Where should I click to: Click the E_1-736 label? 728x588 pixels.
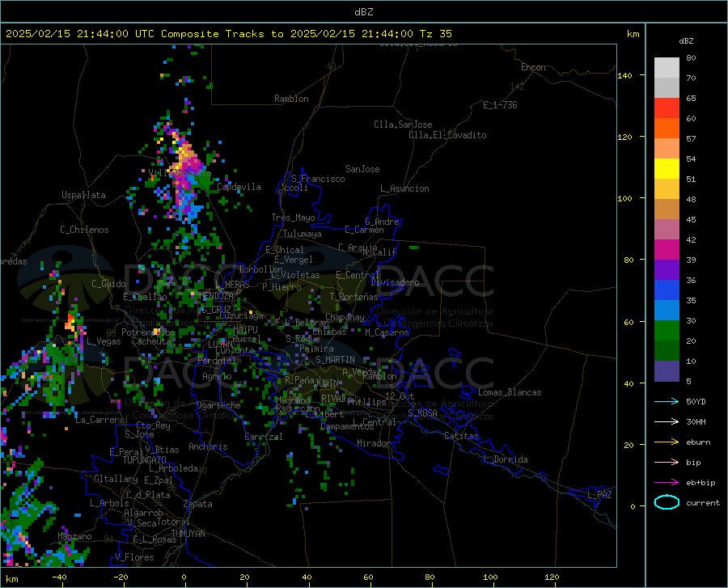click(500, 105)
